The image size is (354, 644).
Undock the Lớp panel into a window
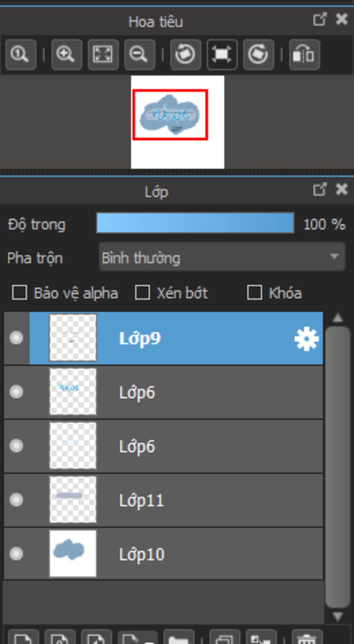(x=319, y=189)
